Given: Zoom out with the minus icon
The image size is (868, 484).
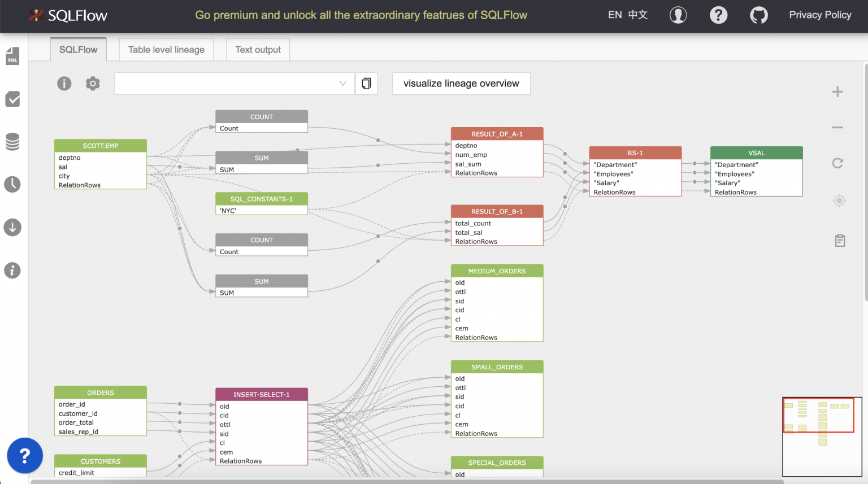Looking at the screenshot, I should click(837, 128).
